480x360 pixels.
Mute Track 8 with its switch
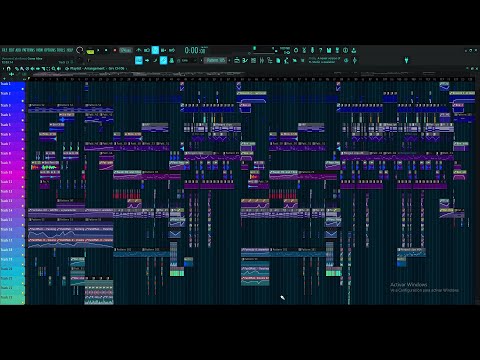click(23, 158)
